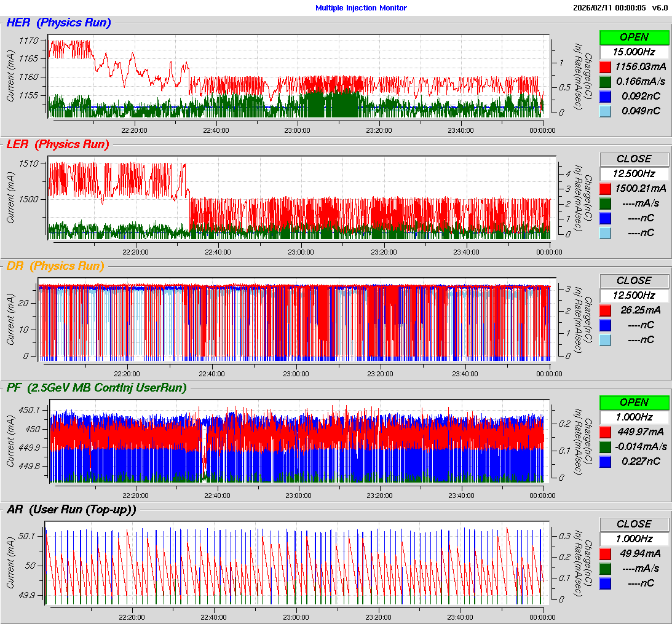Click the AR current value 49.94mA

(641, 554)
